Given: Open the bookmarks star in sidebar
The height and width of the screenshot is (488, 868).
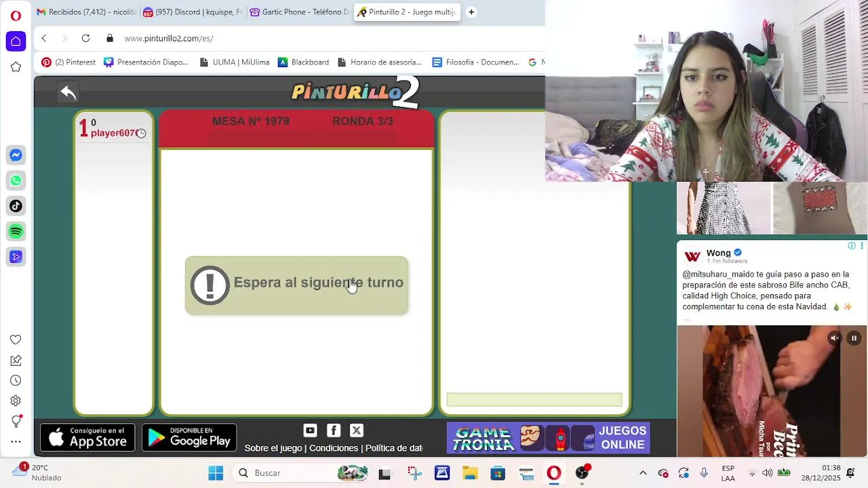Looking at the screenshot, I should pyautogui.click(x=16, y=66).
